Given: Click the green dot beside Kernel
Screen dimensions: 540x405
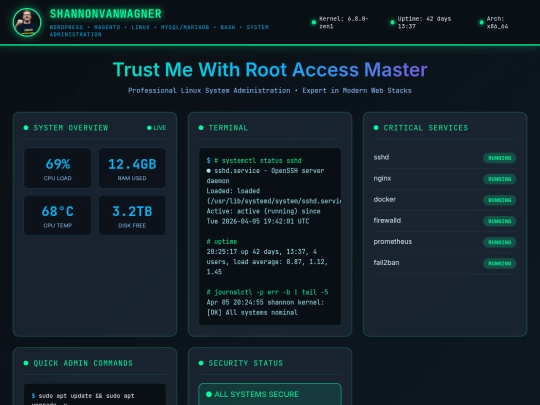Looking at the screenshot, I should coord(314,22).
